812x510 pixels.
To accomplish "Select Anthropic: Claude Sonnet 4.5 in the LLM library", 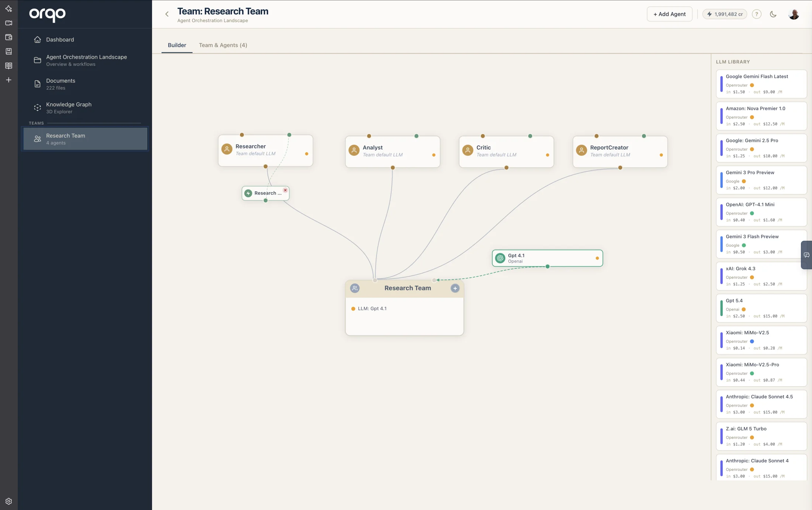I will tap(761, 404).
